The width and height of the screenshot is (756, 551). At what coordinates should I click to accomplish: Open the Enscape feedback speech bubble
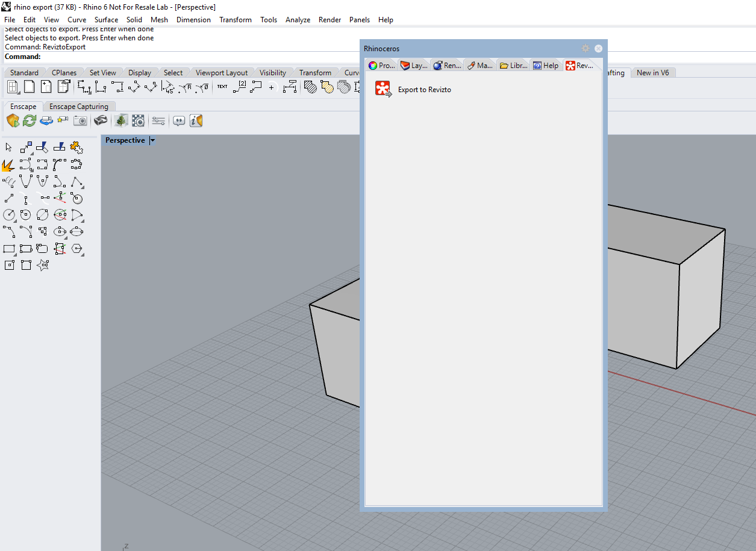(179, 121)
